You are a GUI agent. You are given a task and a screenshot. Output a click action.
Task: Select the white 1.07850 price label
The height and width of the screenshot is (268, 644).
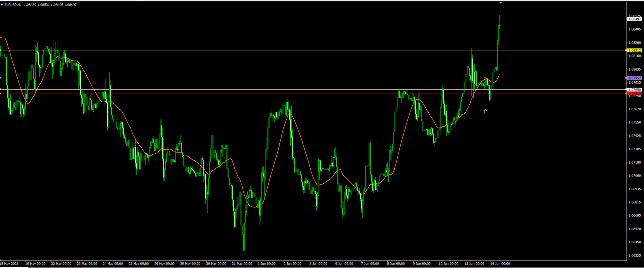634,90
